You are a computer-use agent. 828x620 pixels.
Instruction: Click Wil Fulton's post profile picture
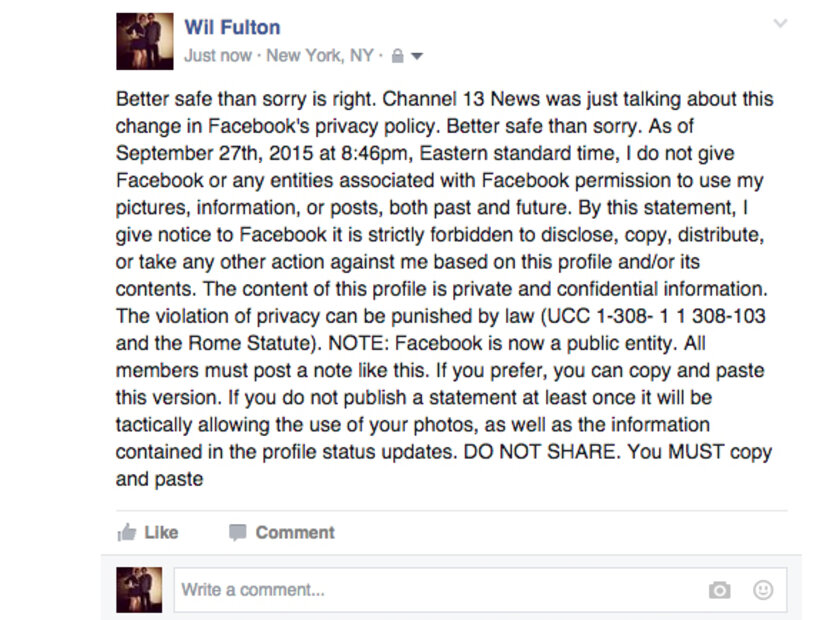point(145,41)
